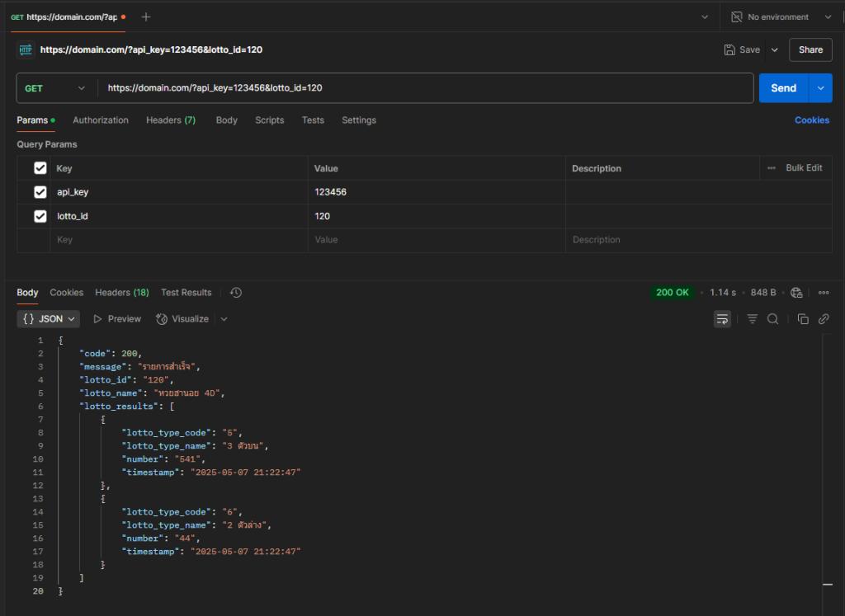Click the link icon in response toolbar
Image resolution: width=845 pixels, height=616 pixels.
point(824,319)
